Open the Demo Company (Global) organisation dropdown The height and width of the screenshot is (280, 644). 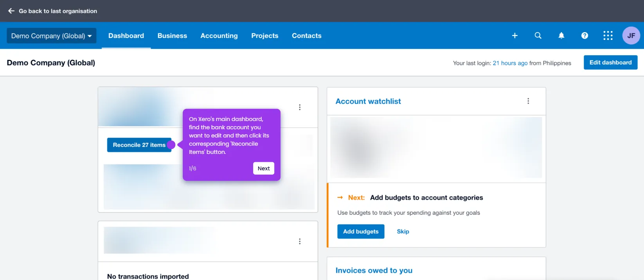point(52,36)
